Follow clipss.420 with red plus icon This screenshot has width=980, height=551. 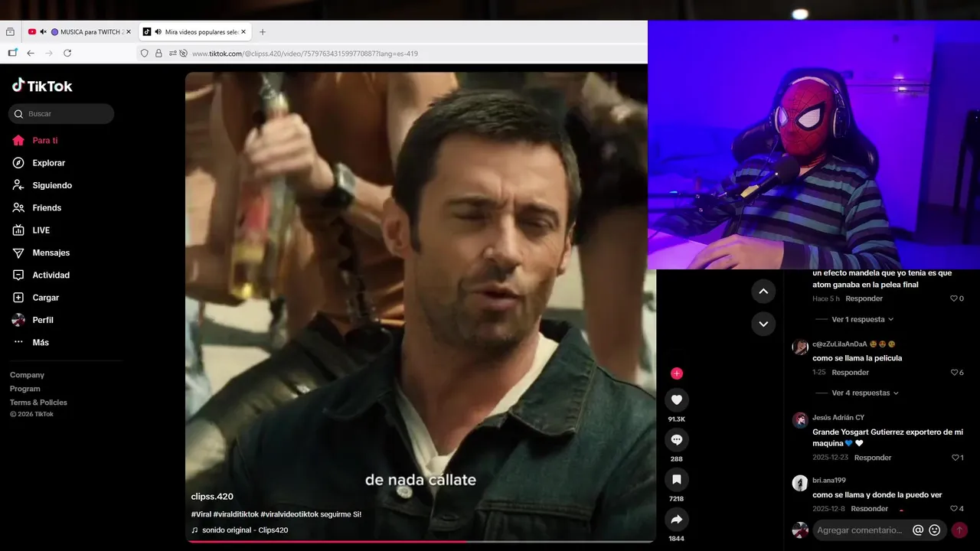pyautogui.click(x=676, y=373)
